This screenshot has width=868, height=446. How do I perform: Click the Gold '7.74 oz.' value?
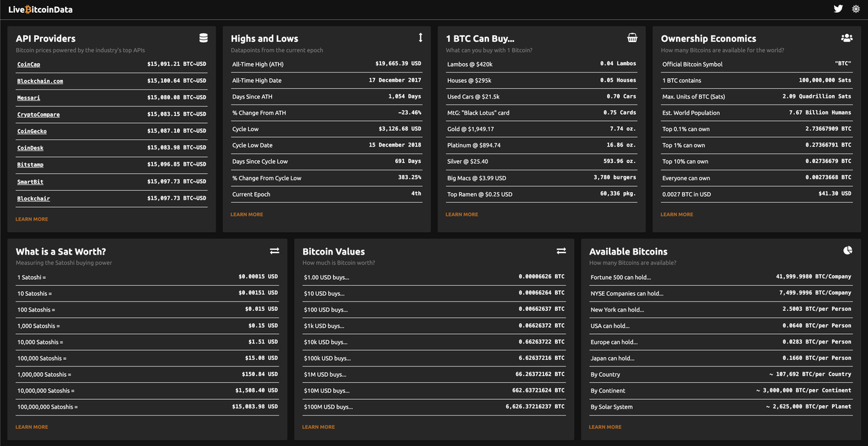coord(623,129)
